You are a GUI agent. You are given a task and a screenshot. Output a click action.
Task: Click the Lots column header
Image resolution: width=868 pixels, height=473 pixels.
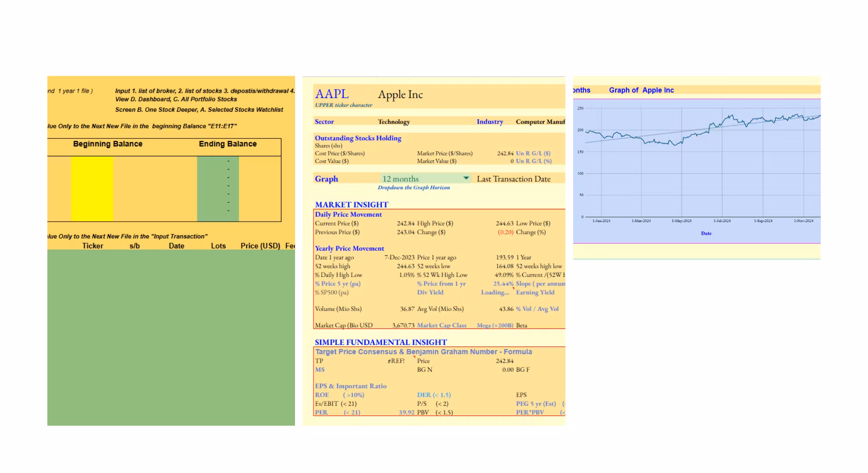[218, 246]
